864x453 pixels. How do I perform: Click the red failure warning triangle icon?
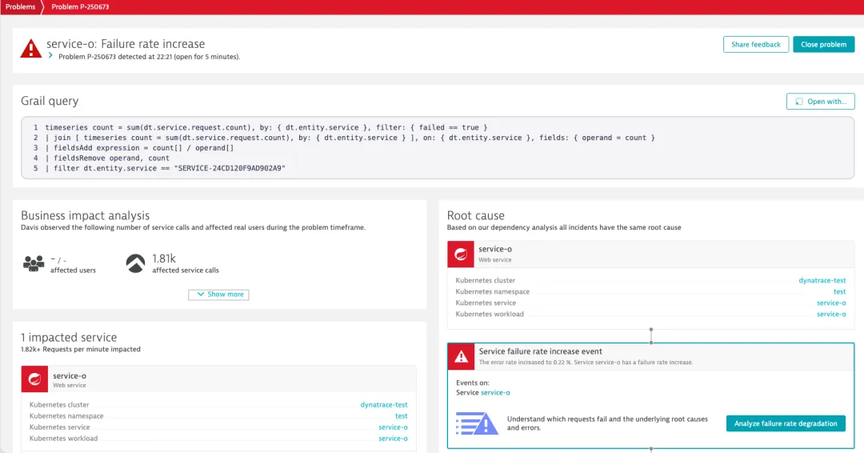click(31, 48)
